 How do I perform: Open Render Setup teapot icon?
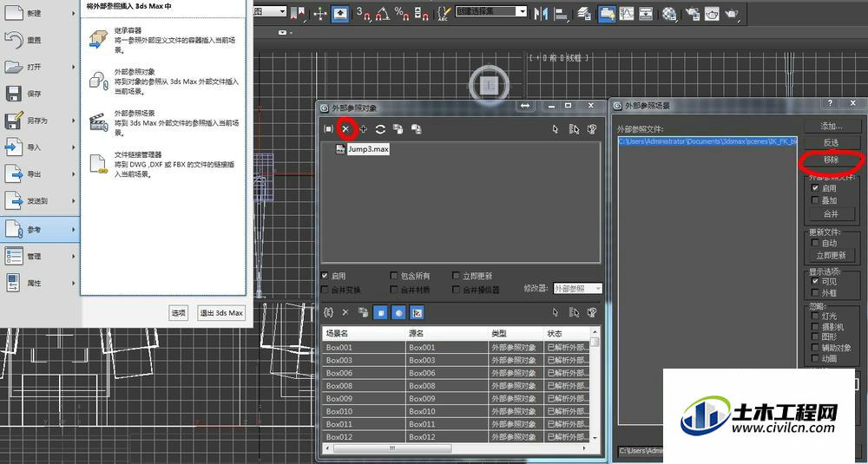click(x=693, y=14)
